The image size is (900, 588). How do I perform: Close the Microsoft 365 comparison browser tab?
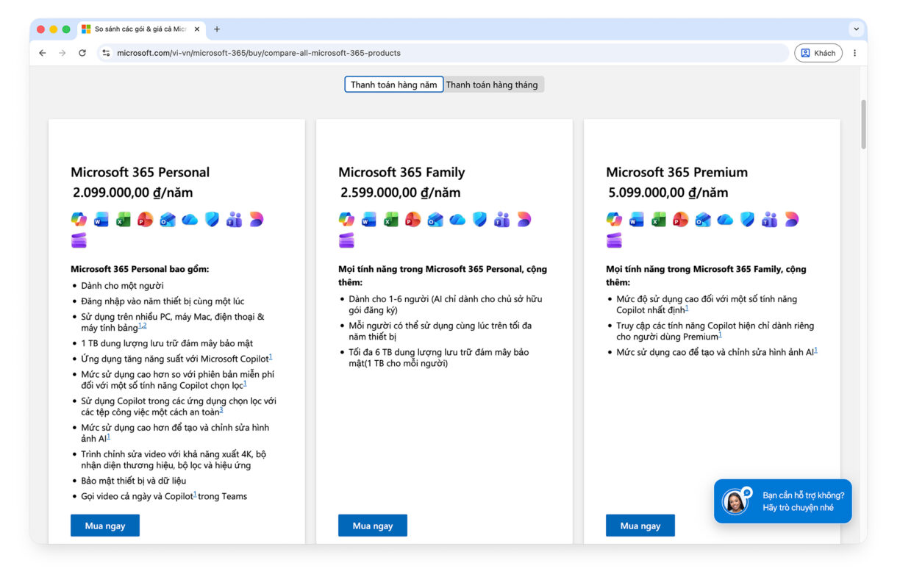[197, 29]
